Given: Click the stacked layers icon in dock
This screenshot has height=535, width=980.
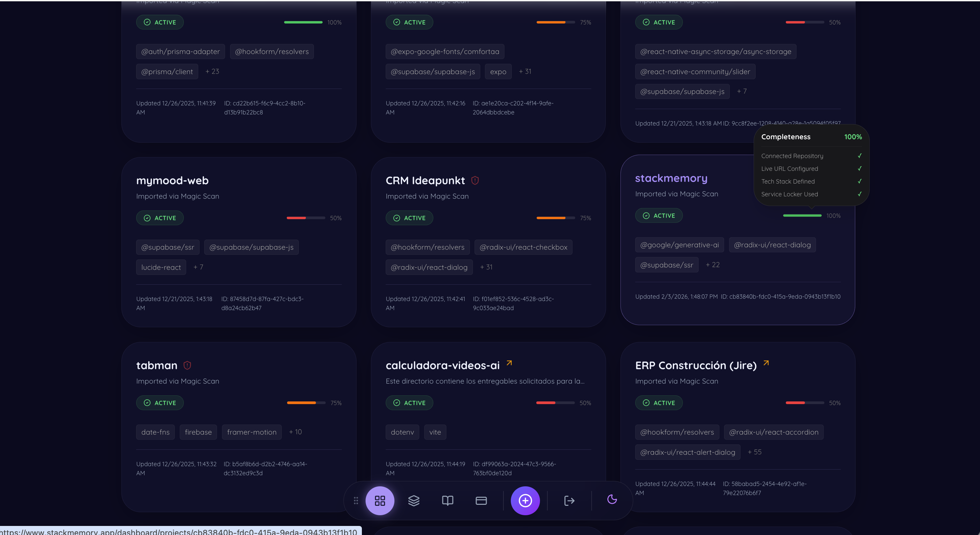Looking at the screenshot, I should tap(414, 500).
